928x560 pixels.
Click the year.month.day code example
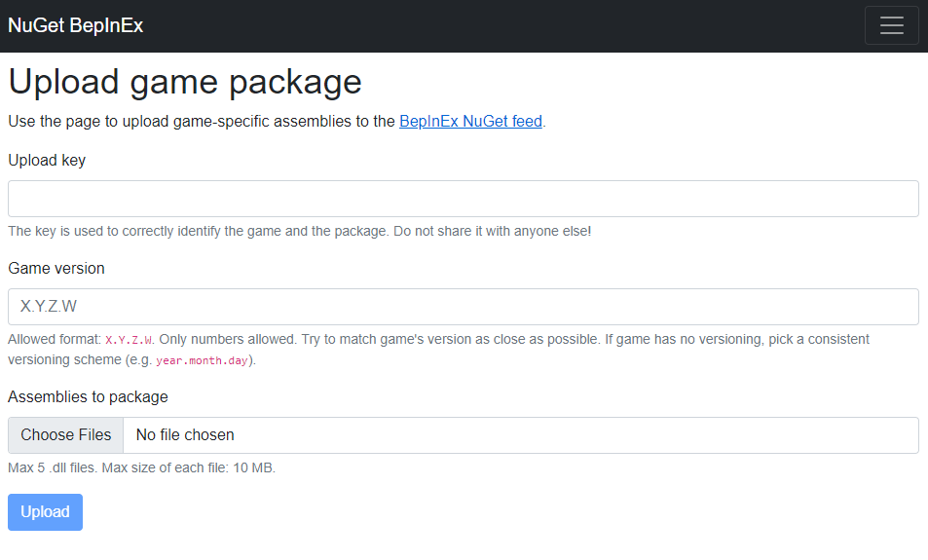[202, 360]
